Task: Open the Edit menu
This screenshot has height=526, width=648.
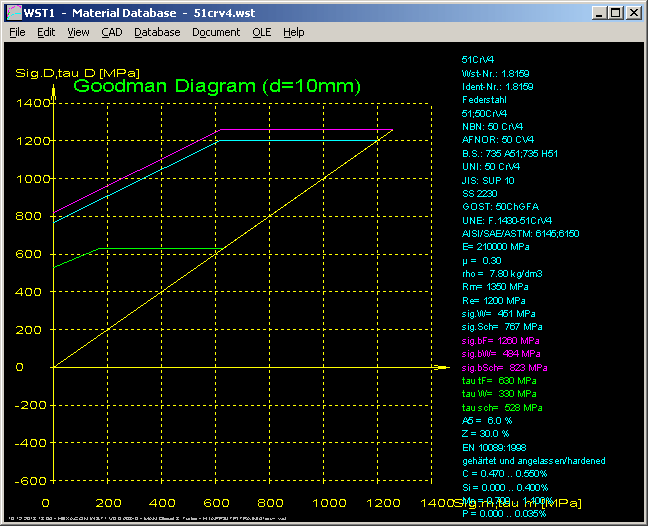Action: (x=46, y=32)
